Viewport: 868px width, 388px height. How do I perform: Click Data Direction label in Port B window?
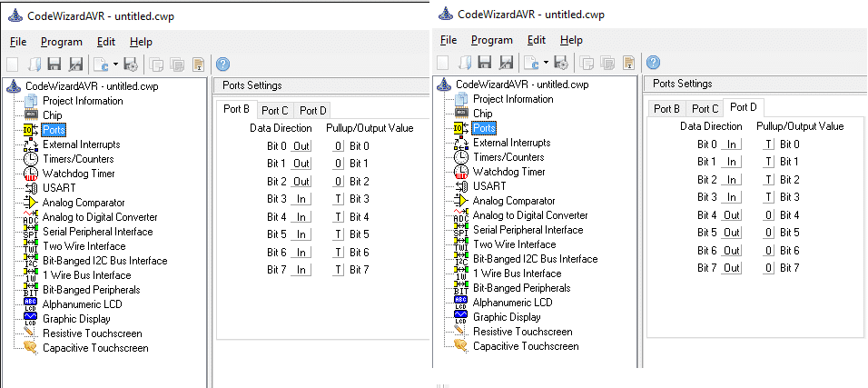[281, 128]
